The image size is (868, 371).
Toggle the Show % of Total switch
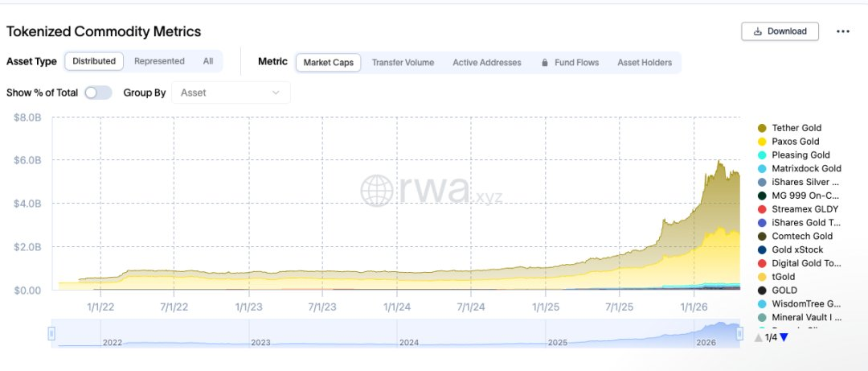point(98,93)
